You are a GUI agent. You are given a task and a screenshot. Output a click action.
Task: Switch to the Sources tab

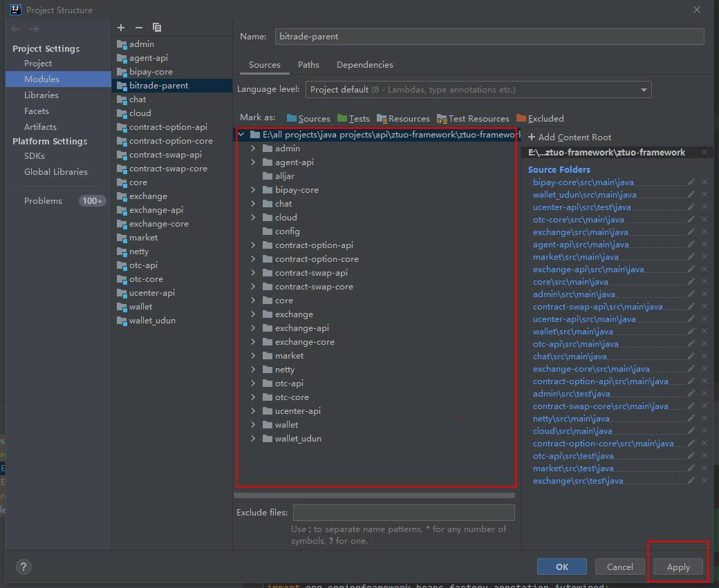pos(265,65)
